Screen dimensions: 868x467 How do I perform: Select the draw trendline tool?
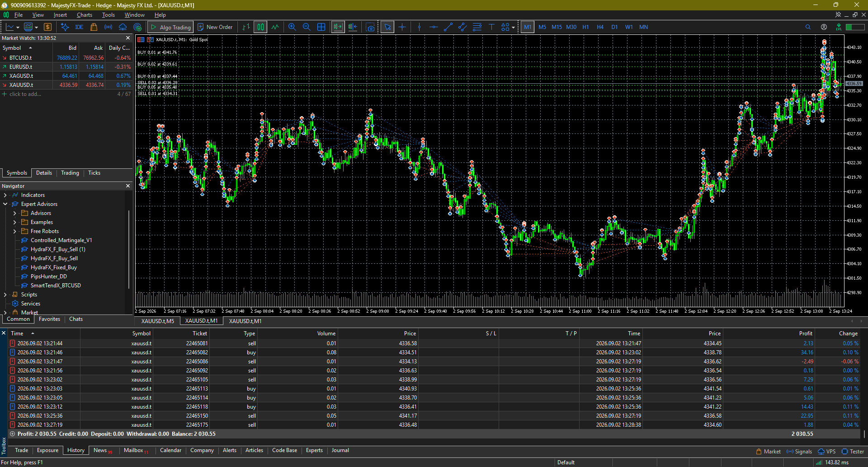(448, 27)
